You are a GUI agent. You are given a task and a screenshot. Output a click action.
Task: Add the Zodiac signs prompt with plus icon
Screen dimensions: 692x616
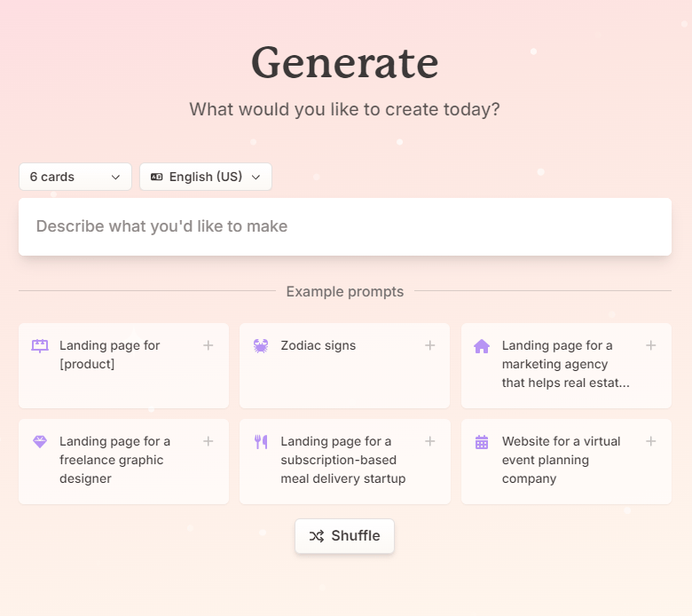[x=429, y=345]
